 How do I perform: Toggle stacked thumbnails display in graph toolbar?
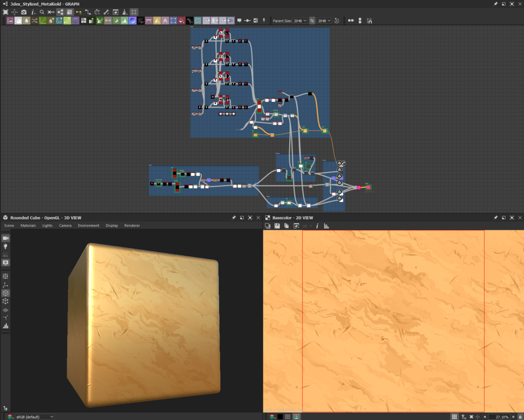pos(69,12)
